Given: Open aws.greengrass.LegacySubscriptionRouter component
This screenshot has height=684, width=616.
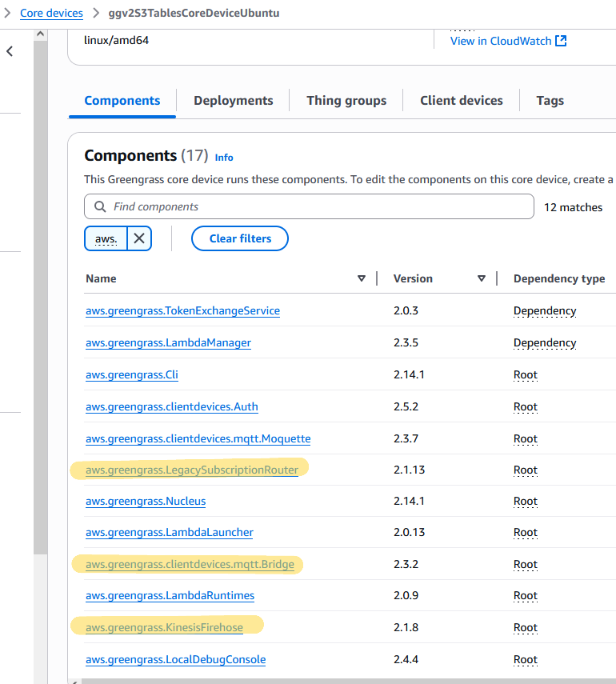Looking at the screenshot, I should (192, 470).
